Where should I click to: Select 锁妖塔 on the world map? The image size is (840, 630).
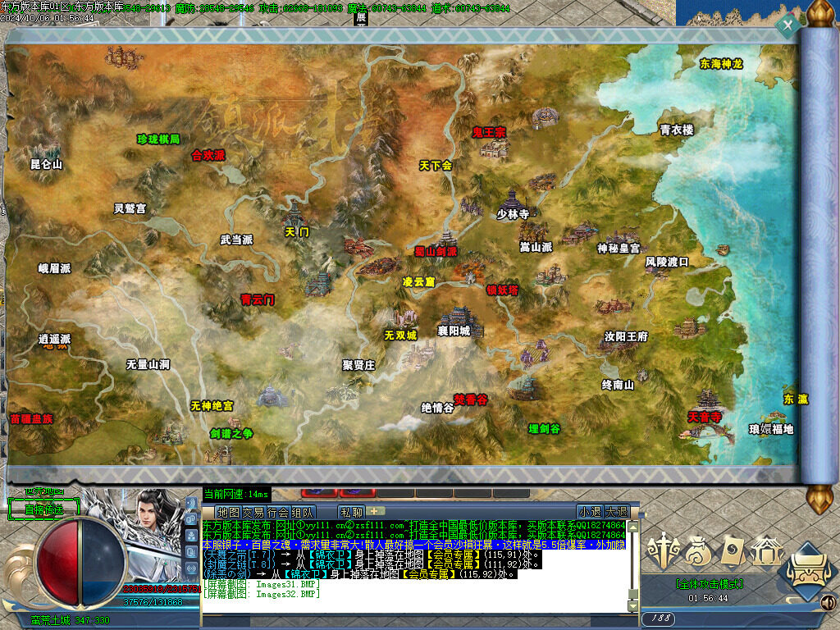pyautogui.click(x=503, y=290)
